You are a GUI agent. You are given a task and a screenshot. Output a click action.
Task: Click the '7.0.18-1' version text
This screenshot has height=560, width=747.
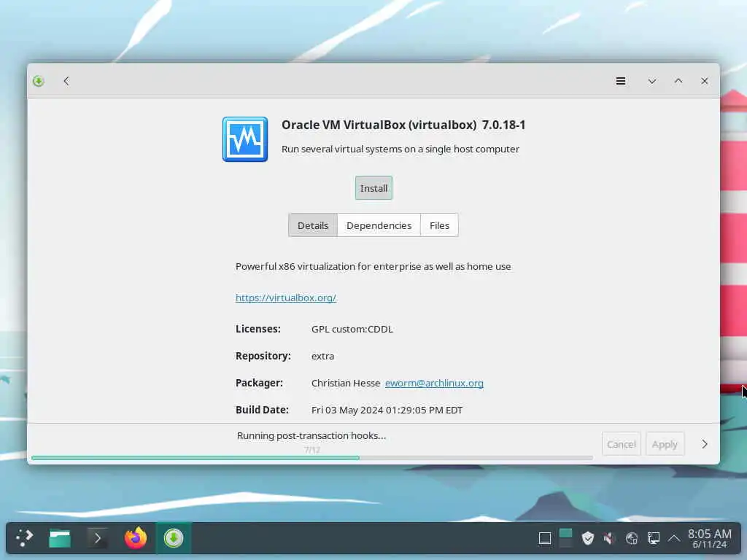click(x=503, y=125)
